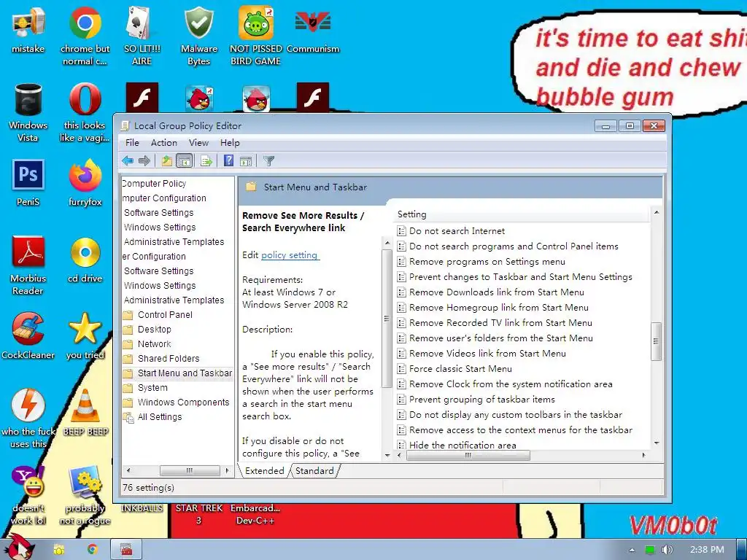The height and width of the screenshot is (560, 747).
Task: Select the 'Do not search Internet' setting
Action: [457, 231]
